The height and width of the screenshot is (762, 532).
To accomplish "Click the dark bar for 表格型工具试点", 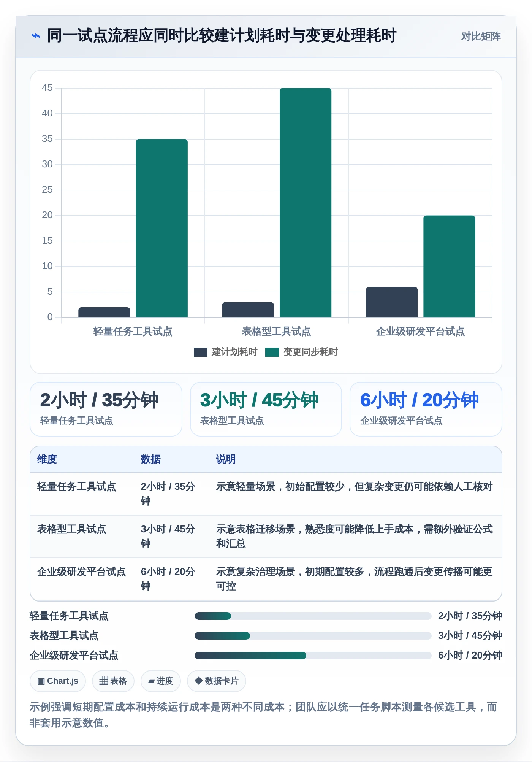I will point(248,310).
